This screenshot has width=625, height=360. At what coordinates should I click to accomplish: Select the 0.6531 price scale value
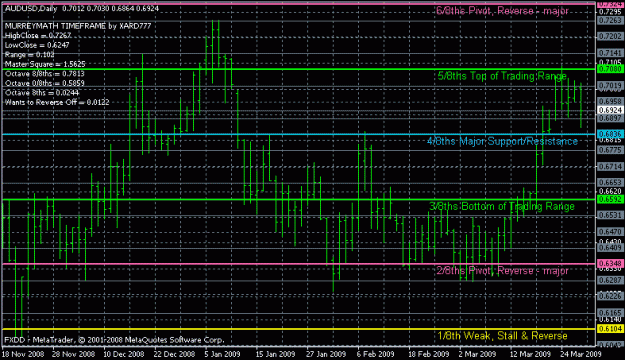pyautogui.click(x=610, y=215)
